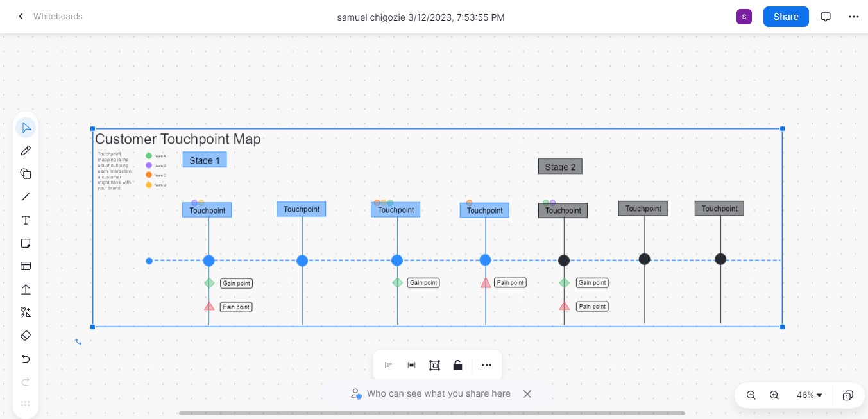This screenshot has height=419, width=868.
Task: Open the Sticky note tool
Action: 26,243
